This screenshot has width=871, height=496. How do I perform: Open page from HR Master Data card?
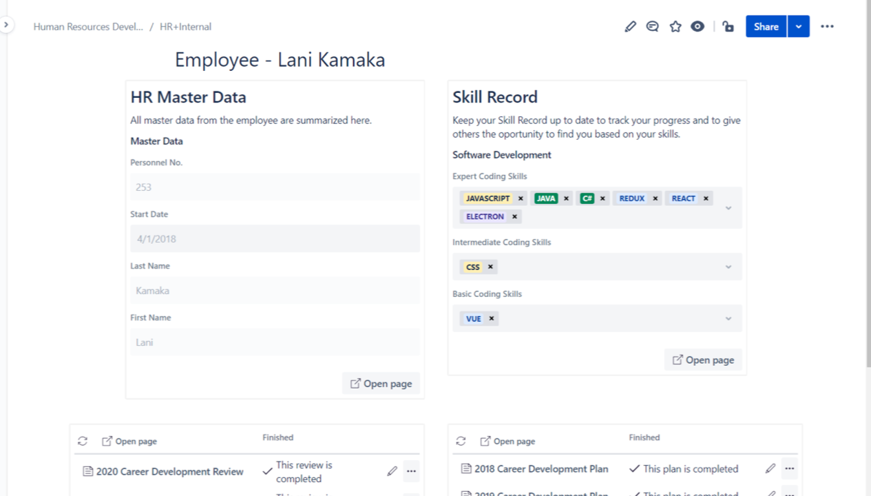tap(381, 383)
